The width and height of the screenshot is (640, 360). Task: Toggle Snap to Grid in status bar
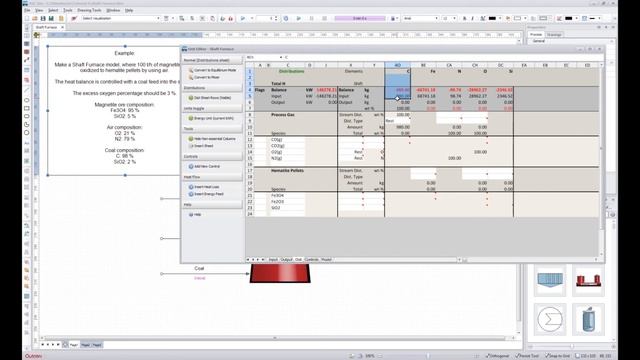tap(558, 356)
